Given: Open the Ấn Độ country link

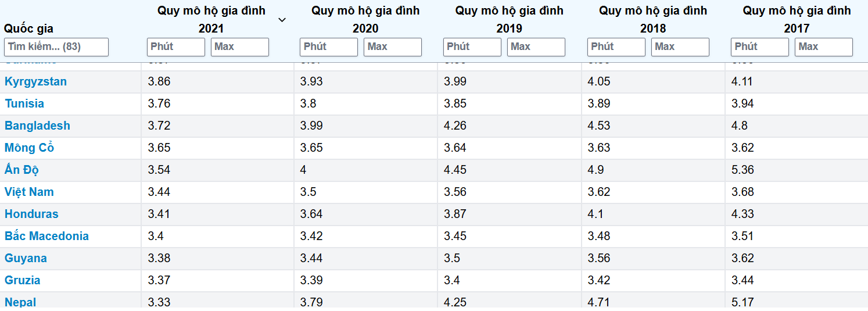Looking at the screenshot, I should coord(22,170).
